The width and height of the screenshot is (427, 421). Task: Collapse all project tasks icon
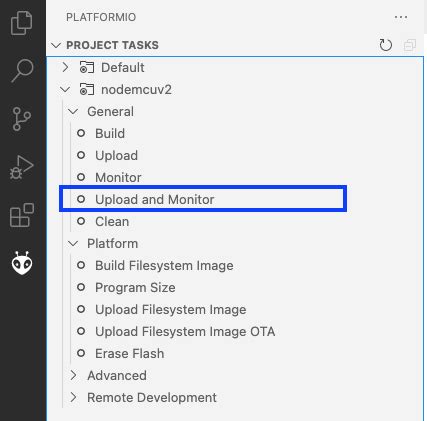[x=410, y=45]
